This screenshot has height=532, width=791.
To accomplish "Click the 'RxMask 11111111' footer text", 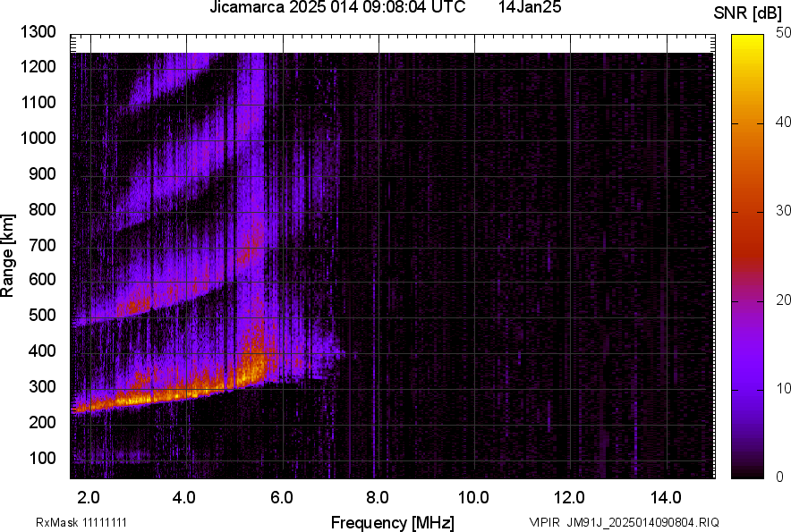I will [81, 522].
